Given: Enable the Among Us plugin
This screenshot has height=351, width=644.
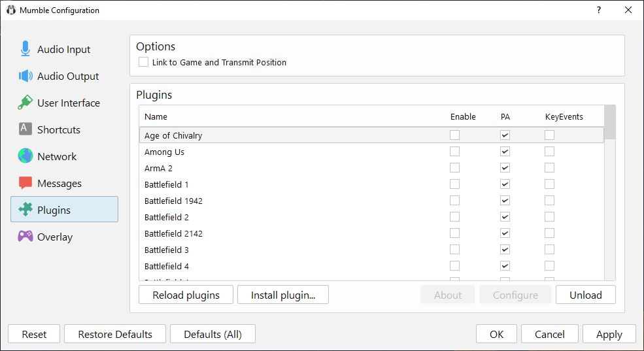Looking at the screenshot, I should pyautogui.click(x=454, y=152).
